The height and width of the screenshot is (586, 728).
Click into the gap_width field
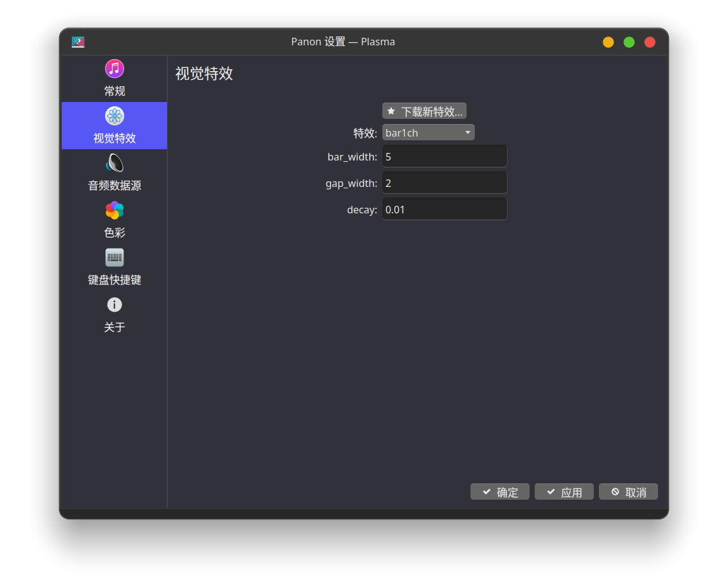(444, 183)
